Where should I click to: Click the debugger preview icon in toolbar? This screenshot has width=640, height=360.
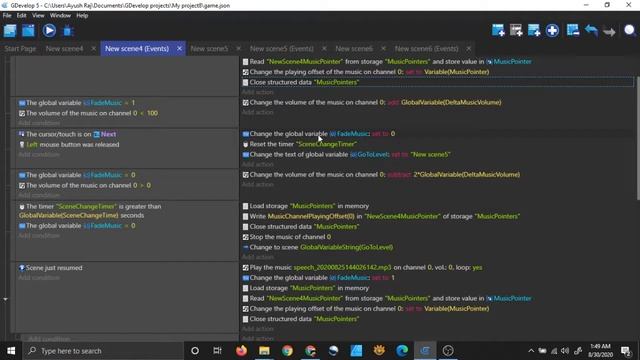[x=68, y=31]
